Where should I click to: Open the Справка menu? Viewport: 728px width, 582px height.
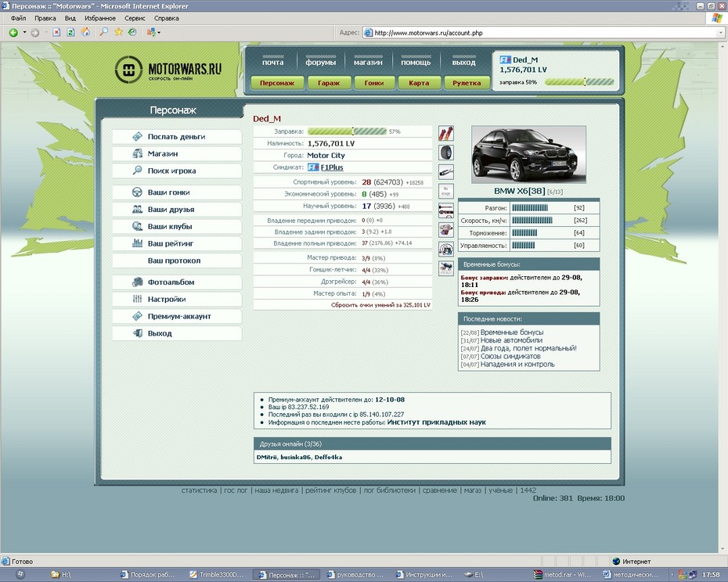tap(166, 18)
